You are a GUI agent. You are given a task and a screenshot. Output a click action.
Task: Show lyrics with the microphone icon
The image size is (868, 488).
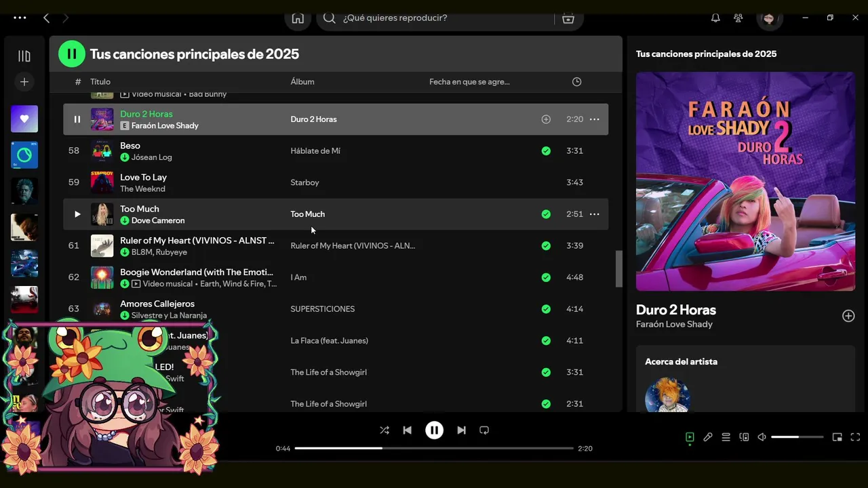708,437
